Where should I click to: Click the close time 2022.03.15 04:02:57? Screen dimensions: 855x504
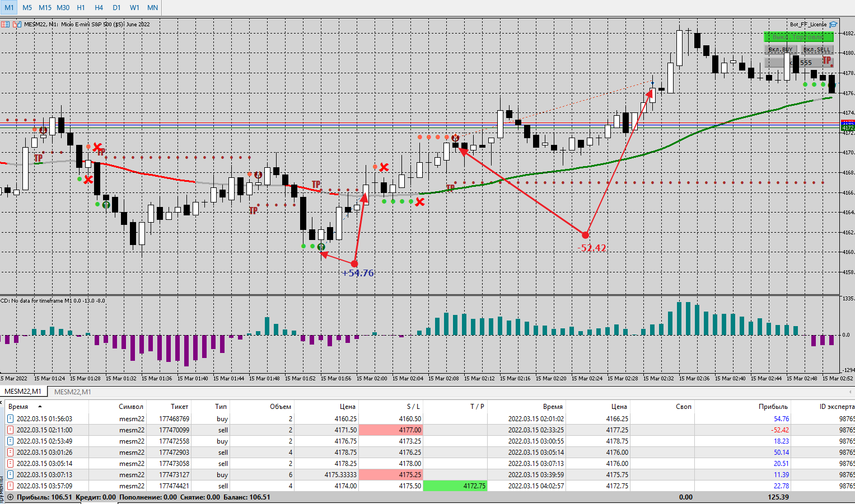point(536,486)
